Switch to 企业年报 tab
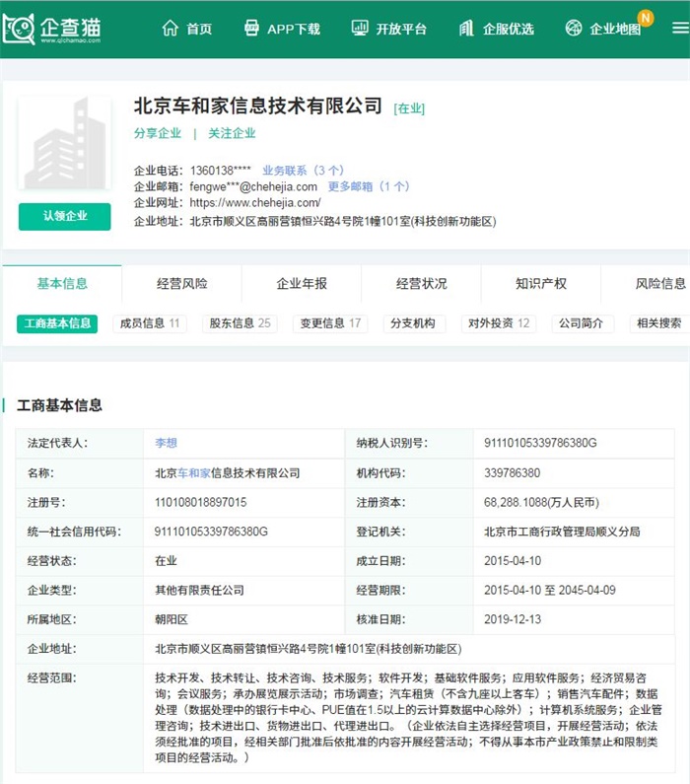690x784 pixels. pos(302,283)
